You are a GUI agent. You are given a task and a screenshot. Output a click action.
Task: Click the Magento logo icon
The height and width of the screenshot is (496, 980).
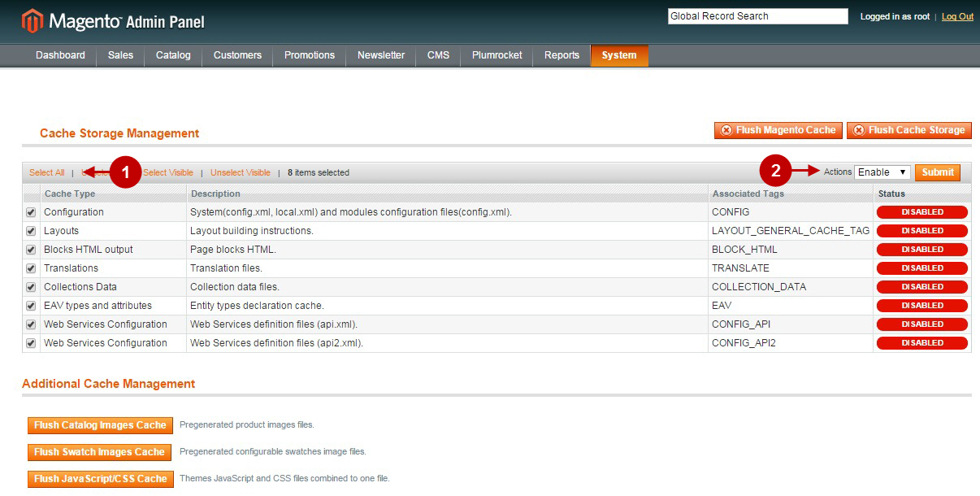point(33,21)
